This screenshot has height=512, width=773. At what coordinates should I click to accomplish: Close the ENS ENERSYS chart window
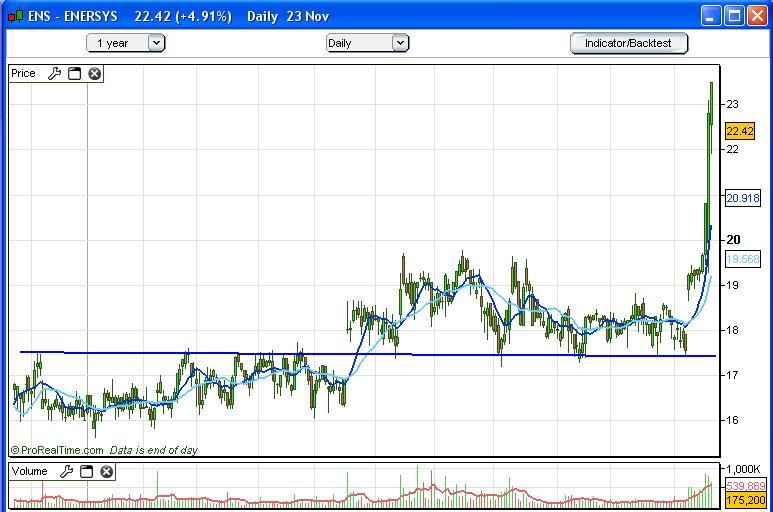click(x=757, y=16)
